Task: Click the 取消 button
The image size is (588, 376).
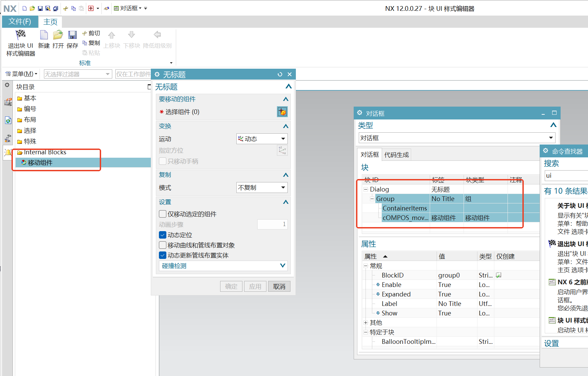Action: [279, 286]
